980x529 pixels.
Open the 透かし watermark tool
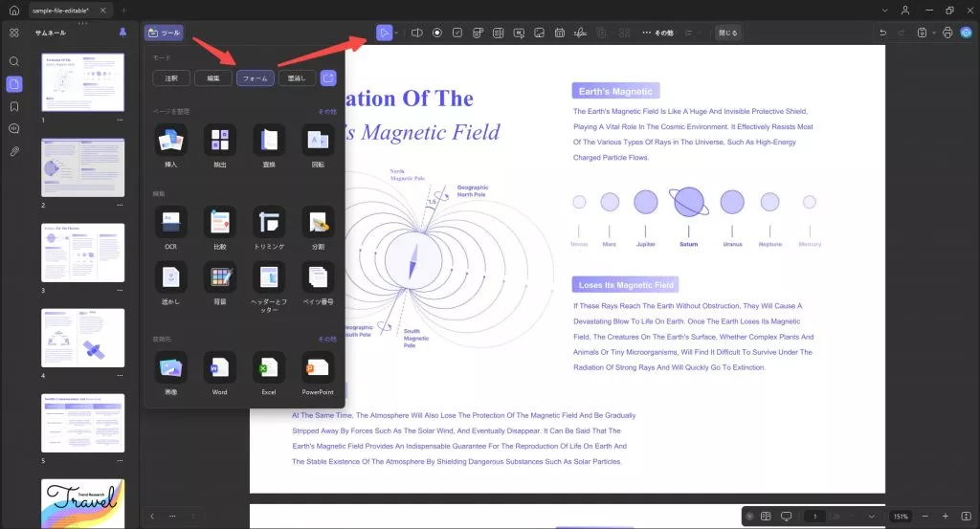coord(170,277)
